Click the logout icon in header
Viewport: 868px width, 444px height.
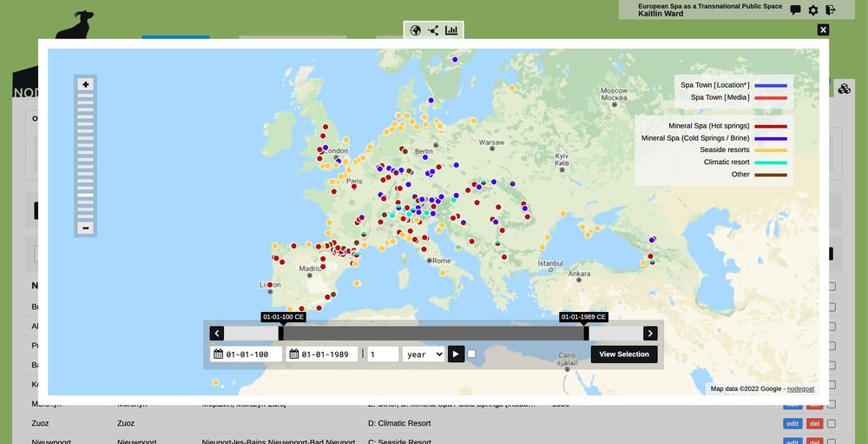click(831, 10)
